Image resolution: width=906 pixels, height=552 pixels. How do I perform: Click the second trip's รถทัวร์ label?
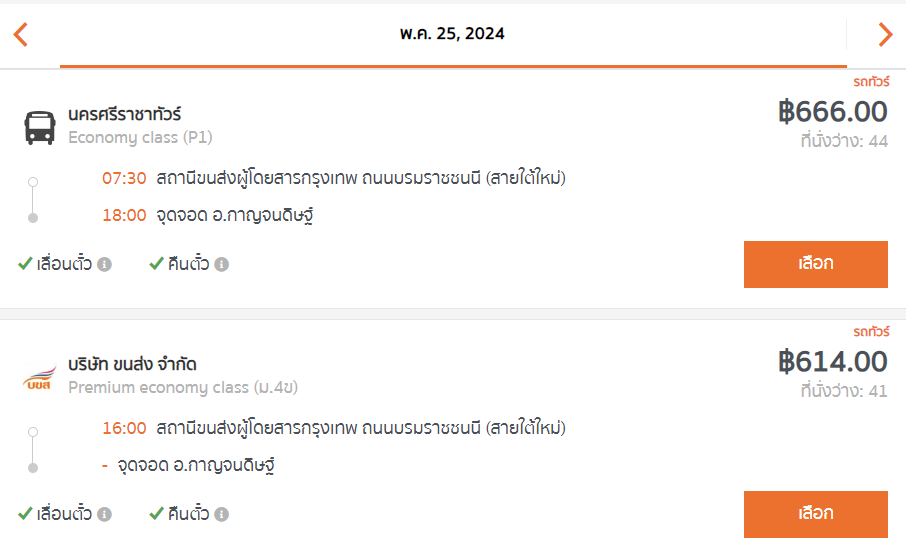point(871,332)
